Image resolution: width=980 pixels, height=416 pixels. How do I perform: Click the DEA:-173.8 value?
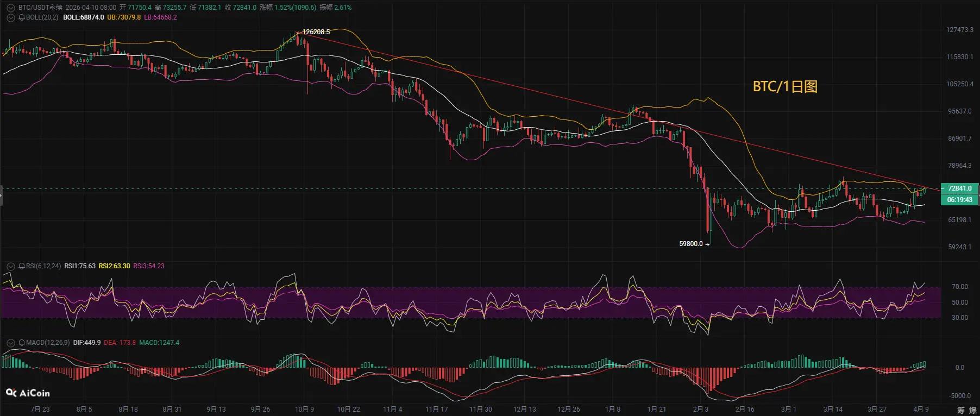120,343
